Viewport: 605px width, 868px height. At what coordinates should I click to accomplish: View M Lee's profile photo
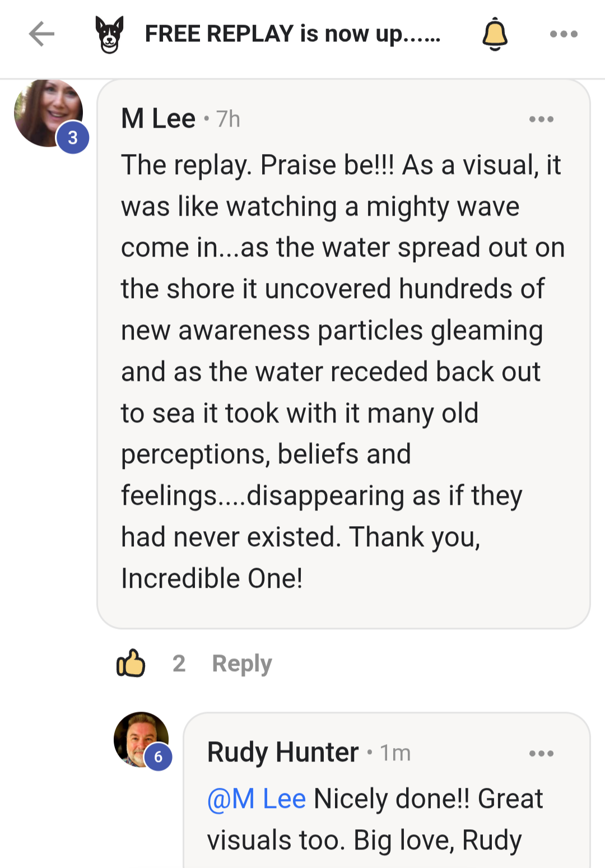pos(44,109)
